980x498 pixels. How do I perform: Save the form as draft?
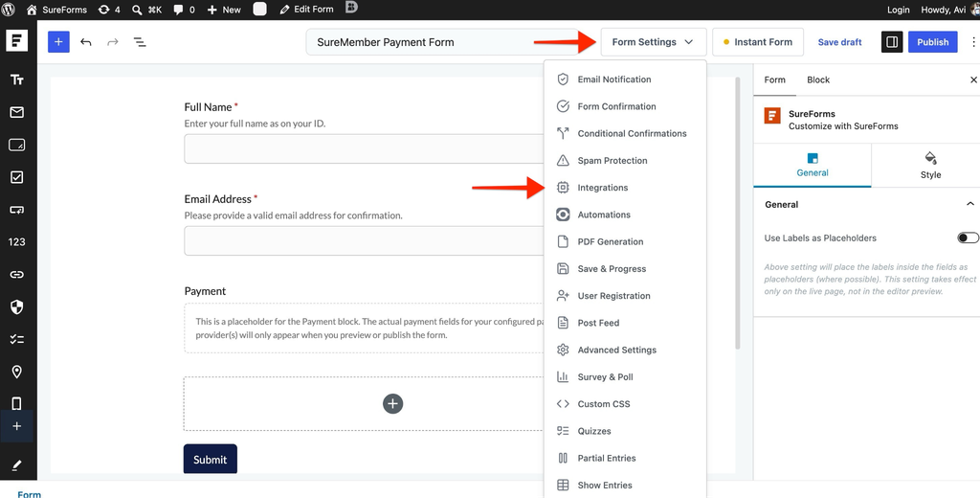click(839, 42)
